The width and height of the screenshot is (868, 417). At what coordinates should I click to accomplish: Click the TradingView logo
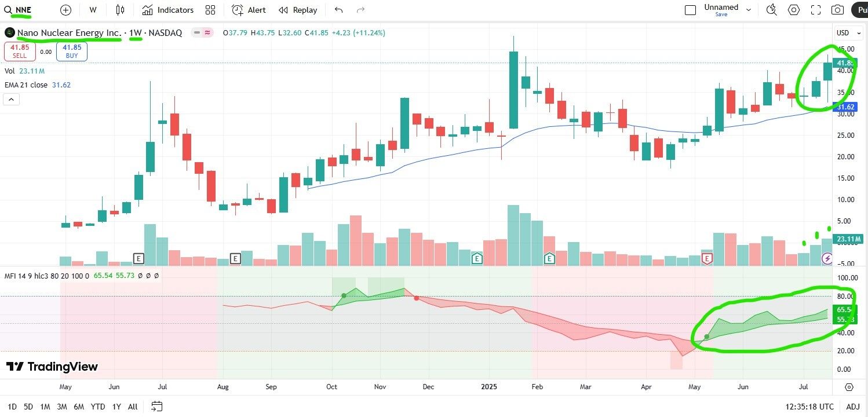[x=52, y=367]
